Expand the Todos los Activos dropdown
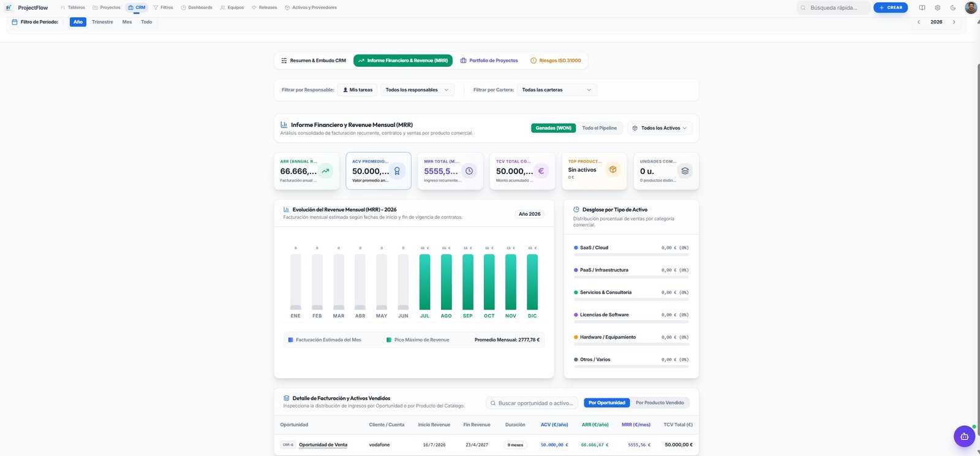 point(660,128)
